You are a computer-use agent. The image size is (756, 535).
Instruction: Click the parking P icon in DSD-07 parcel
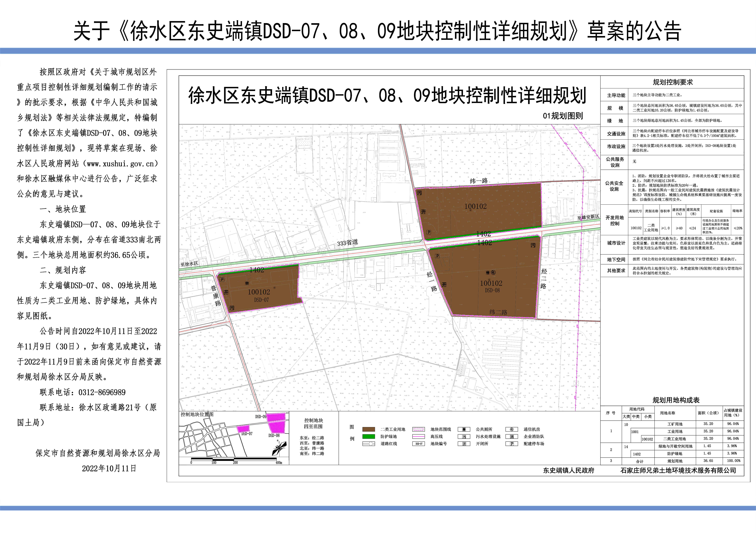[222, 280]
